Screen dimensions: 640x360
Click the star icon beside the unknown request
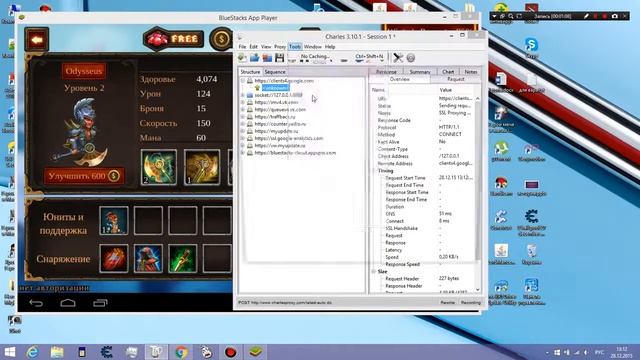tap(258, 88)
